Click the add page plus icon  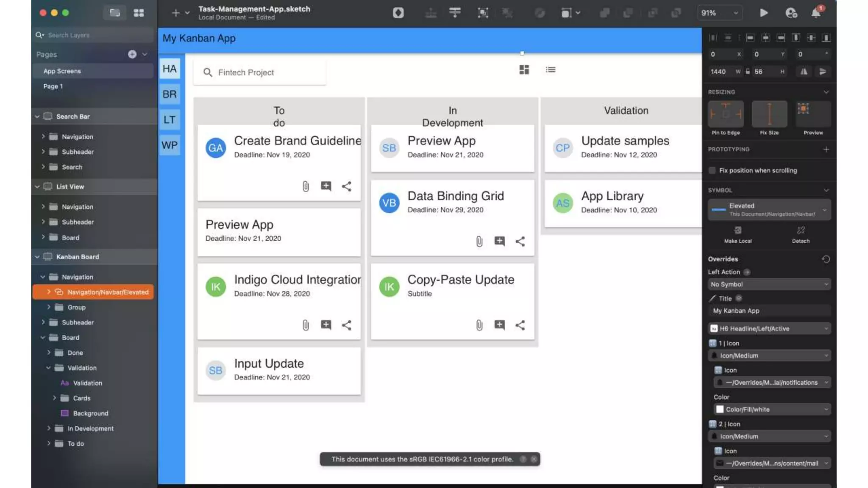[132, 54]
